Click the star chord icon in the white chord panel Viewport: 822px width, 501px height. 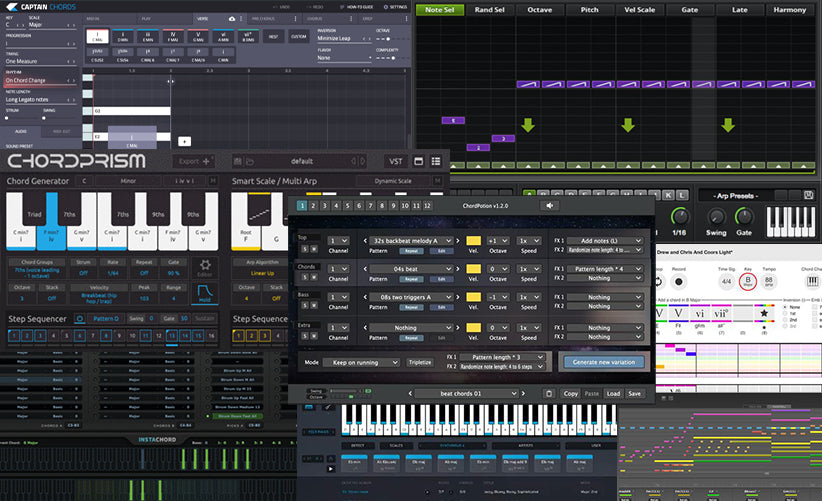764,313
